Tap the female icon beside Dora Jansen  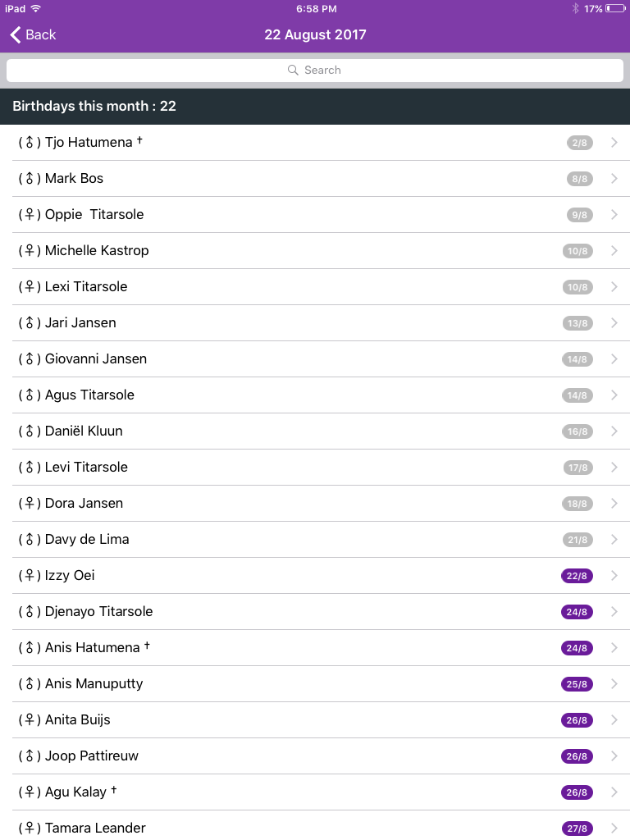(30, 504)
